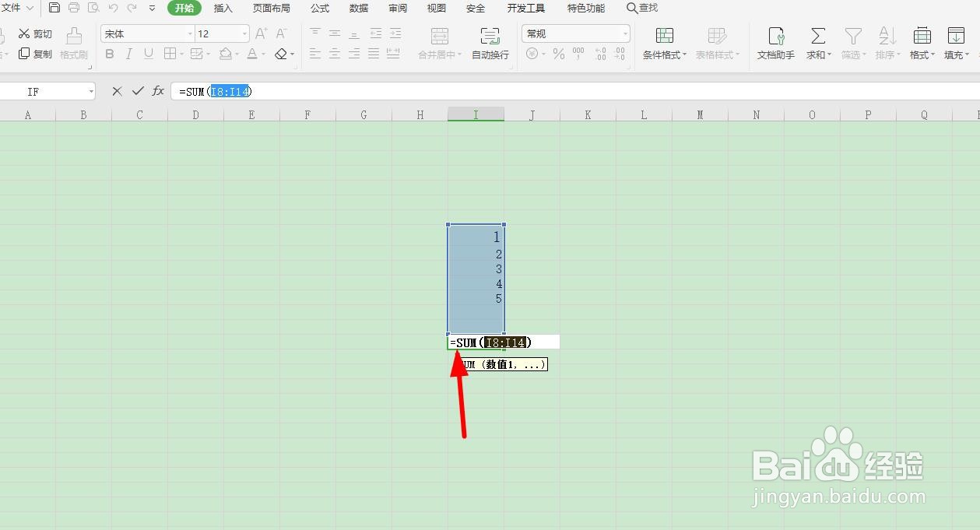Viewport: 980px width, 530px height.
Task: Click the Increase Decimal icon
Action: (600, 54)
